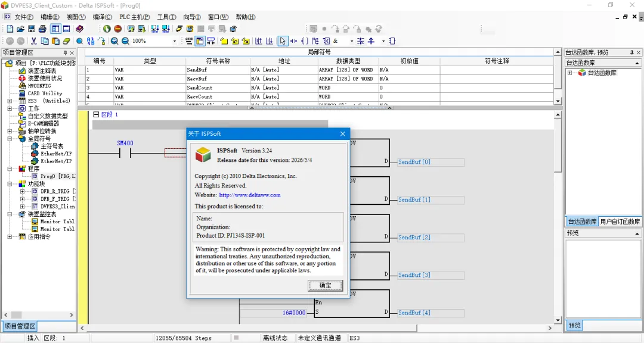Collapse 区段 1 network section
The height and width of the screenshot is (343, 644).
(96, 114)
